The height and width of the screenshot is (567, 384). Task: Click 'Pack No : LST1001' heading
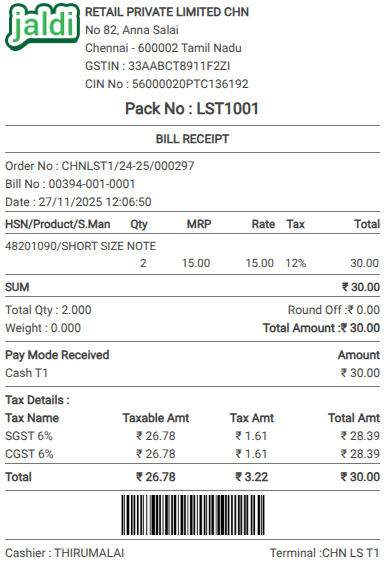pos(192,108)
